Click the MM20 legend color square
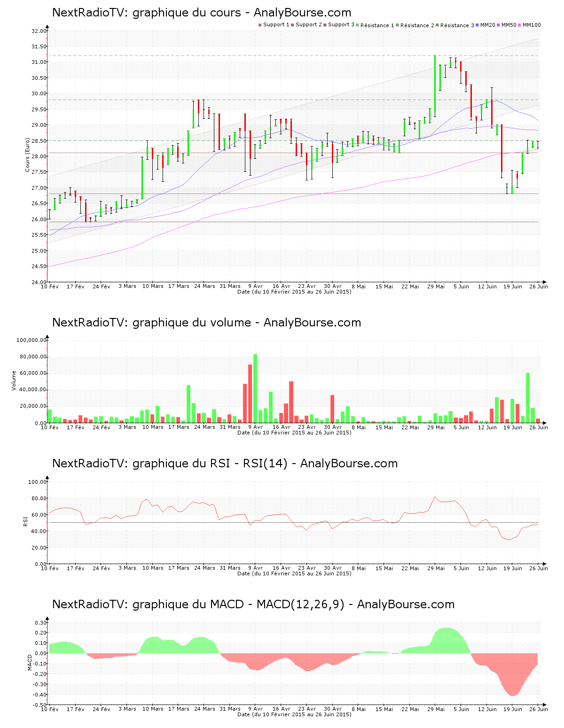This screenshot has height=728, width=564. point(478,25)
